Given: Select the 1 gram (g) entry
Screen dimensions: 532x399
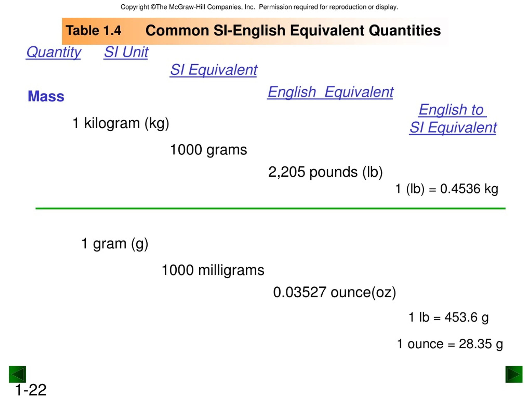Looking at the screenshot, I should [x=115, y=244].
